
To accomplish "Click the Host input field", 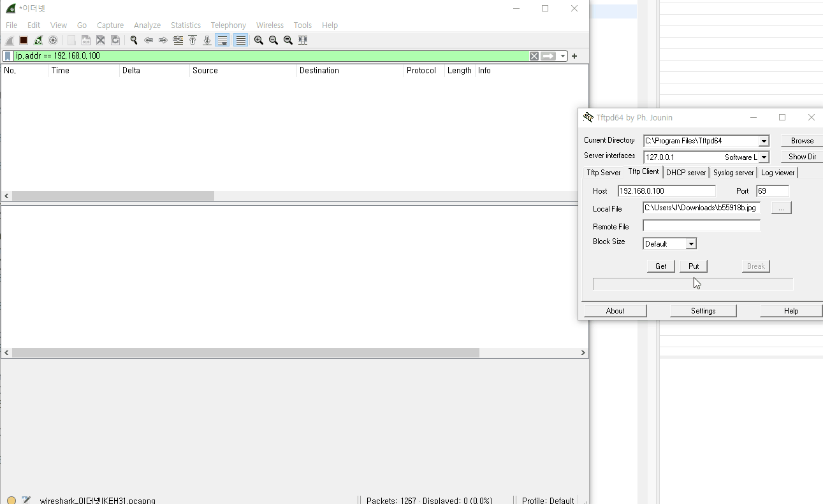I will pos(667,191).
